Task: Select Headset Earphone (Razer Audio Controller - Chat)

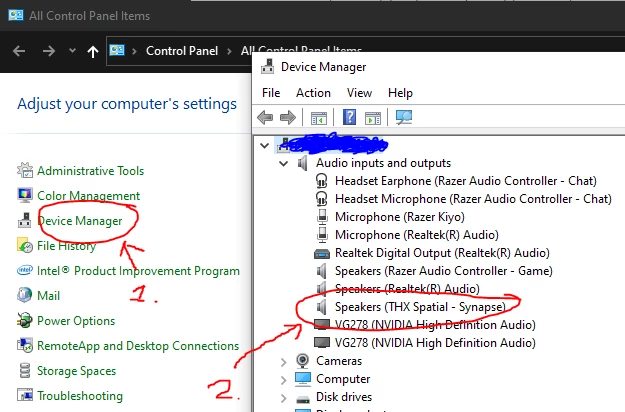Action: [x=466, y=181]
